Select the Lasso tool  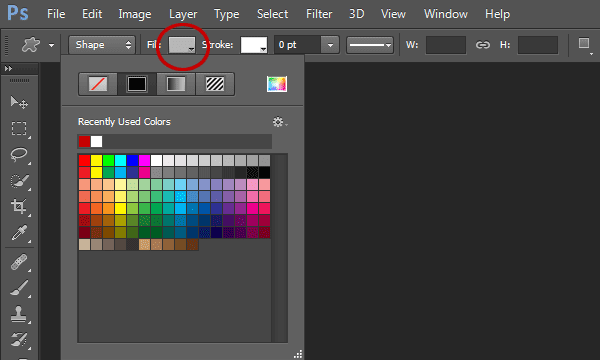coord(19,155)
